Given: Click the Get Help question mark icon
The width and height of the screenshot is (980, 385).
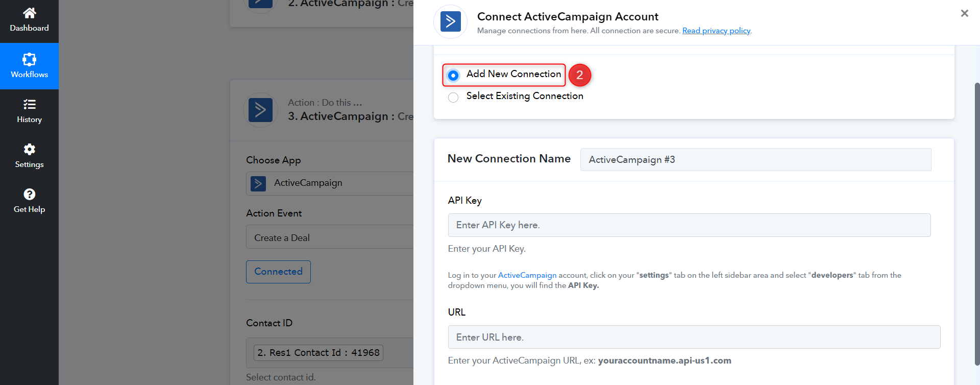Looking at the screenshot, I should click(30, 194).
